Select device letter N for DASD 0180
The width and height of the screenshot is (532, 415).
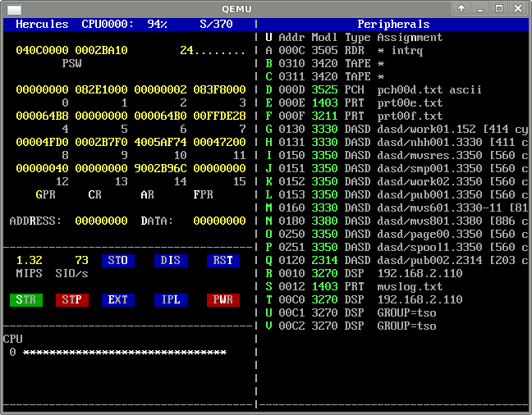tap(268, 221)
